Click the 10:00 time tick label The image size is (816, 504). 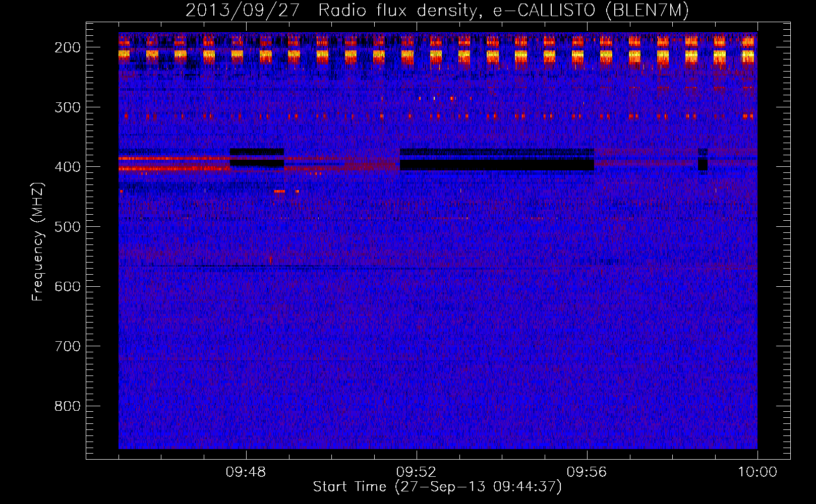[757, 472]
